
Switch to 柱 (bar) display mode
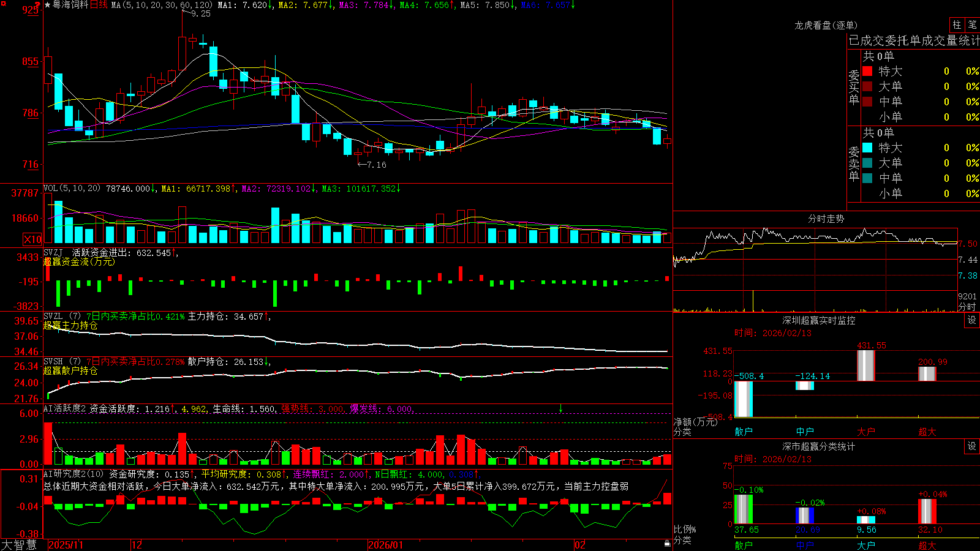click(x=957, y=24)
